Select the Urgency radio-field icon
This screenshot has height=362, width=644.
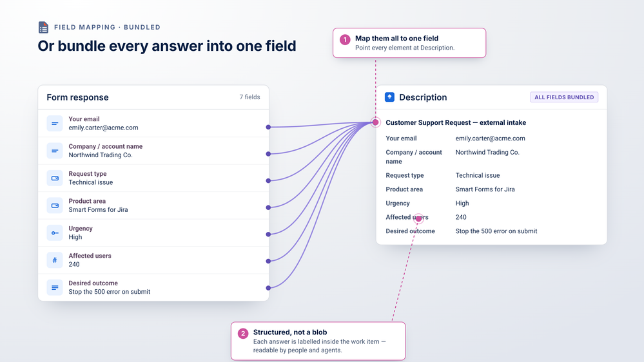point(55,233)
